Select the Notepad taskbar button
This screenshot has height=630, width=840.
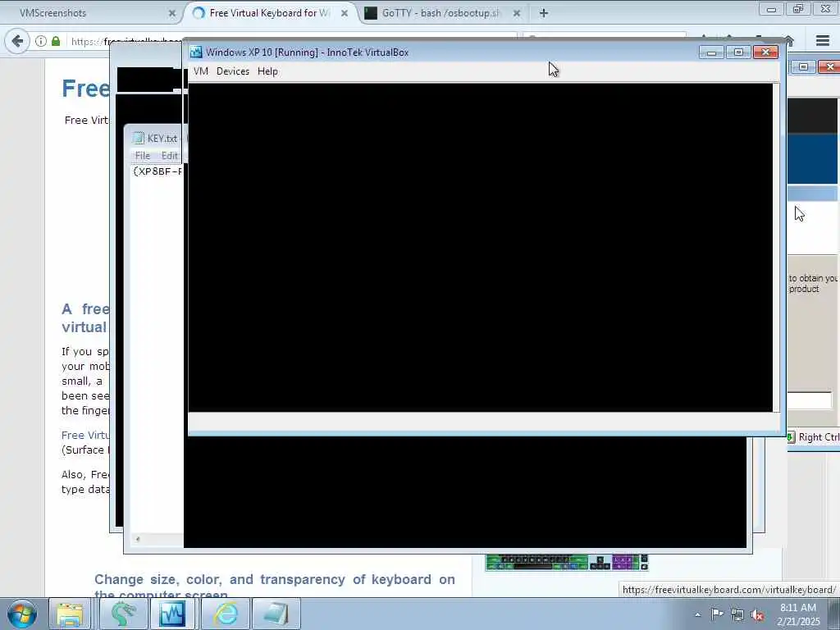coord(277,614)
